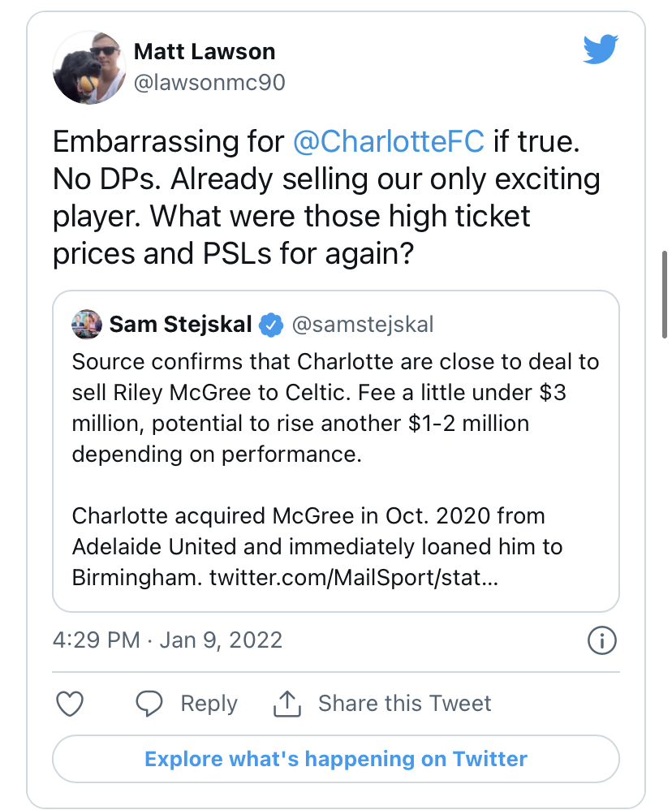Click Sam Stejskal's small avatar
The height and width of the screenshot is (810, 672).
tap(86, 325)
